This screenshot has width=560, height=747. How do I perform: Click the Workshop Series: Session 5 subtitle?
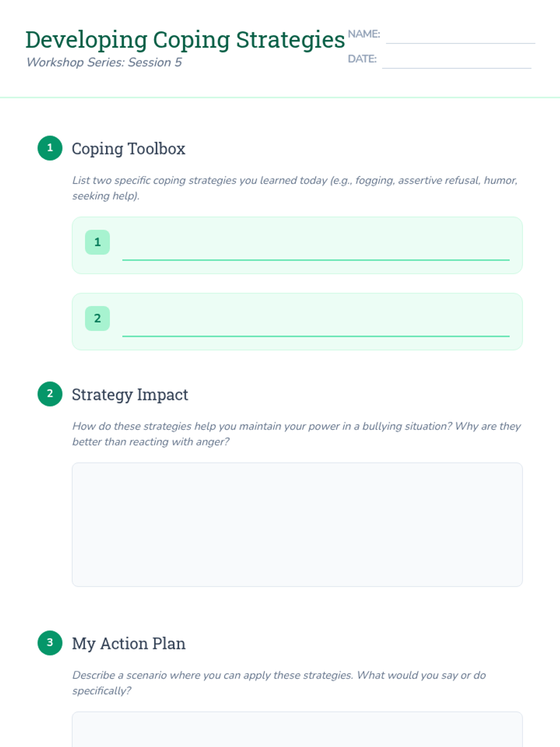pos(104,63)
